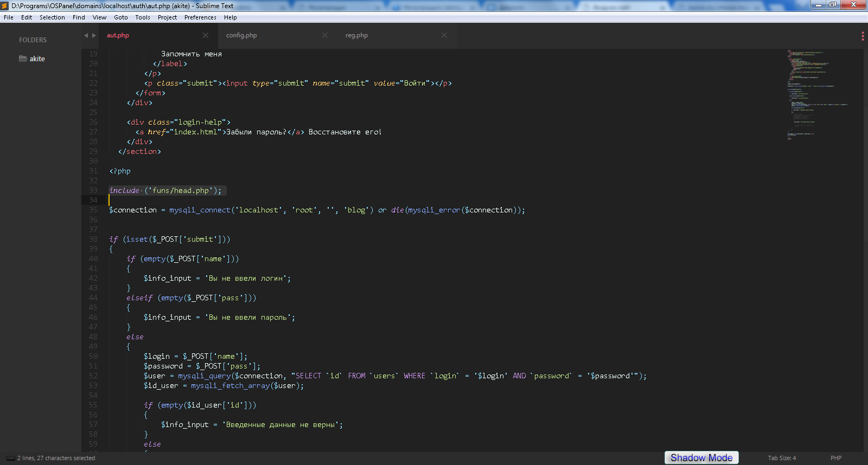This screenshot has height=465, width=868.
Task: Switch to the config.php tab
Action: (x=241, y=35)
